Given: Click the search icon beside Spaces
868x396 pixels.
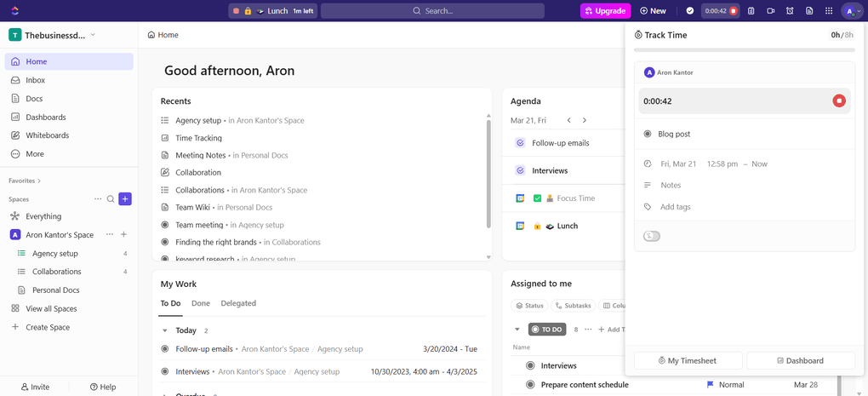Looking at the screenshot, I should (111, 198).
